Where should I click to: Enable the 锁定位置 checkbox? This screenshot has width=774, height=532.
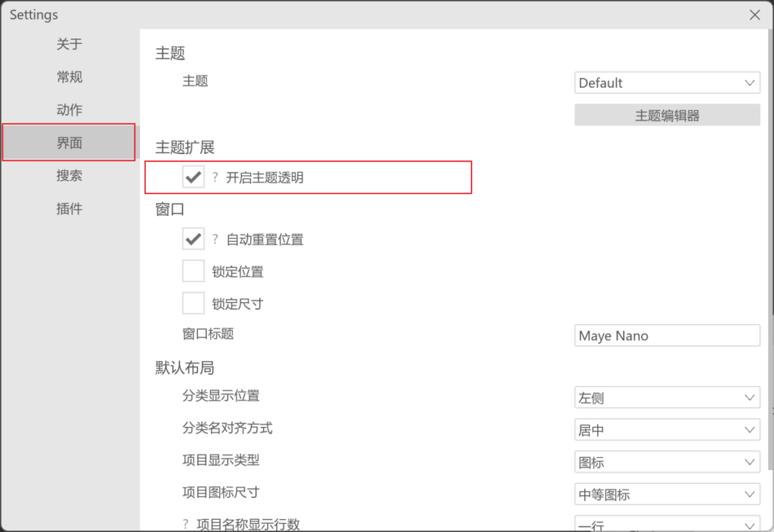(x=193, y=271)
